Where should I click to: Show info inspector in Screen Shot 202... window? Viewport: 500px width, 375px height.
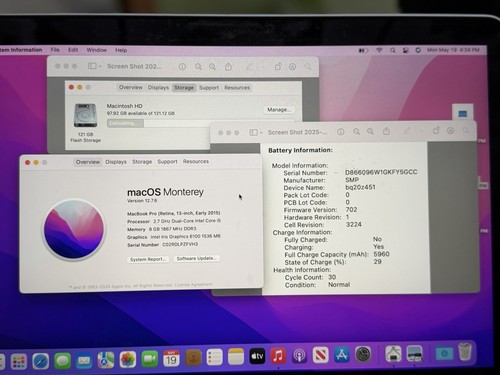coord(182,67)
